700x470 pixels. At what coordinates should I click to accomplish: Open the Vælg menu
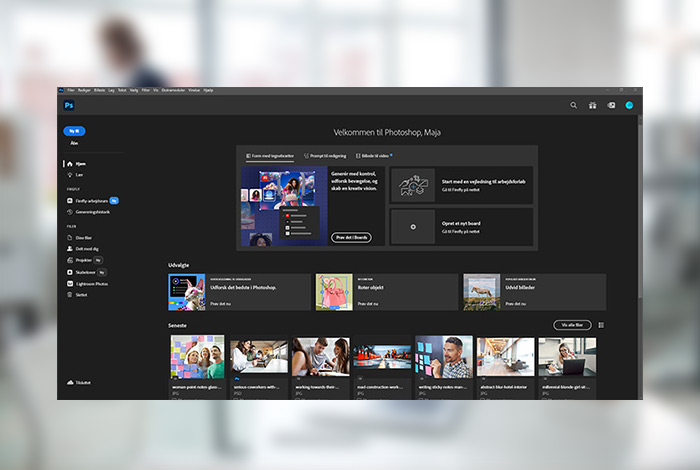pyautogui.click(x=134, y=90)
